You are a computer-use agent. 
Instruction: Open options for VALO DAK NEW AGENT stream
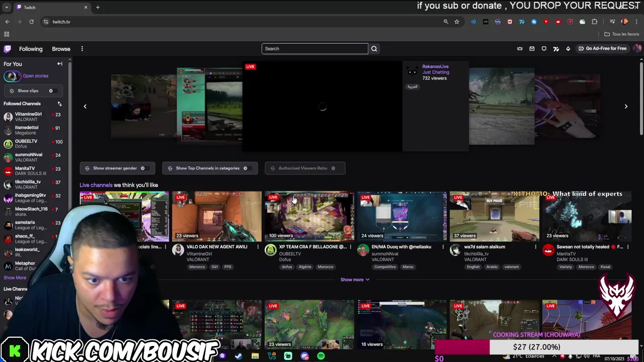(258, 247)
